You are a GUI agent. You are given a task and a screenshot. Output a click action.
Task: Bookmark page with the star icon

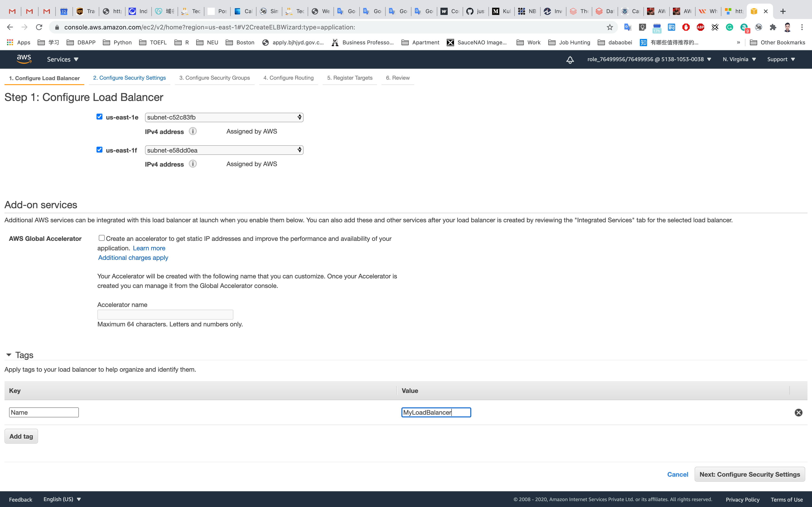coord(610,27)
